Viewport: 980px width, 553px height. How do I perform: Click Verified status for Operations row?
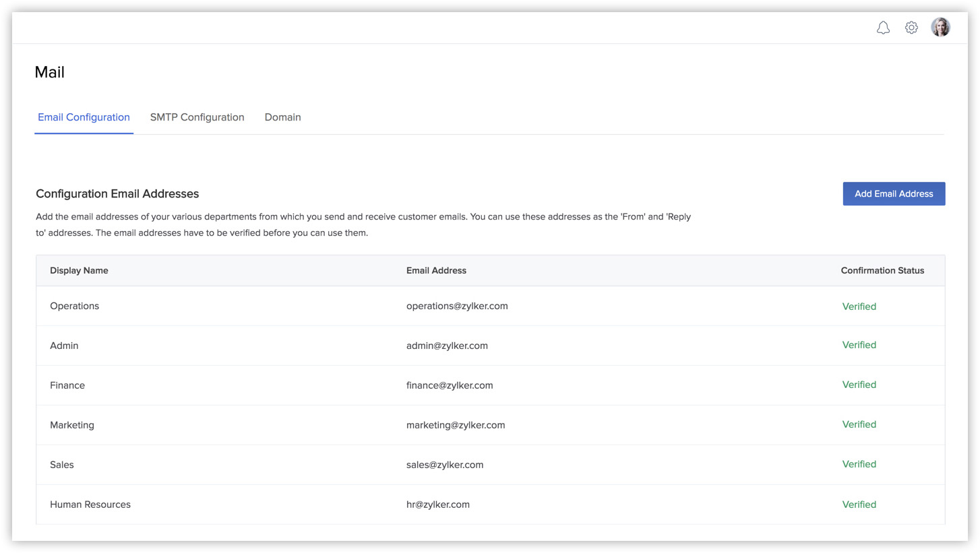point(859,306)
